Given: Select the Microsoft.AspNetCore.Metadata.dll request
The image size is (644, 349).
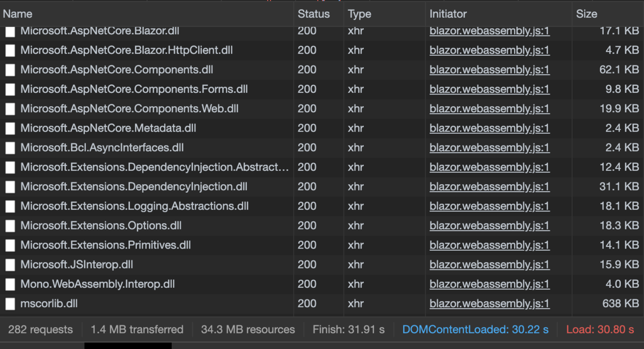Looking at the screenshot, I should click(x=108, y=128).
